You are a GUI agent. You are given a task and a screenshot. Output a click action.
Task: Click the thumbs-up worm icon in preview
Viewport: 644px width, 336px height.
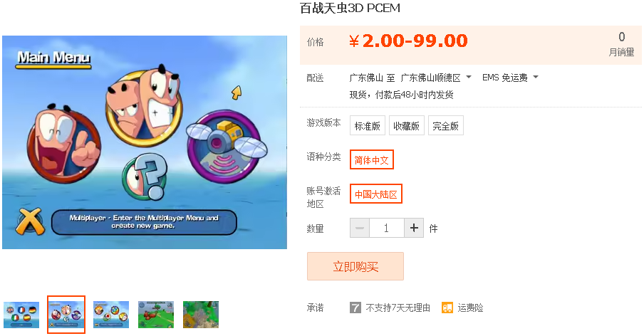pos(64,142)
